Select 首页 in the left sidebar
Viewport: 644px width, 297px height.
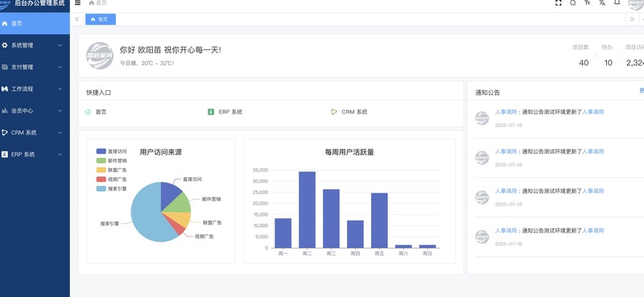pos(35,23)
